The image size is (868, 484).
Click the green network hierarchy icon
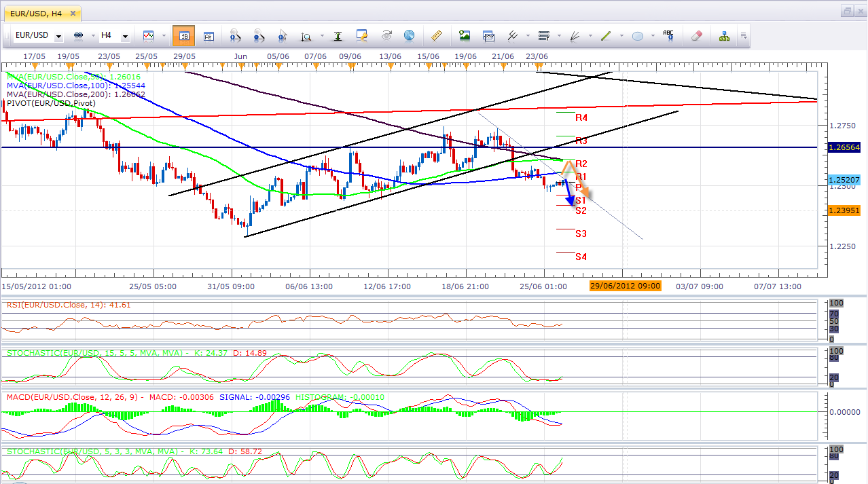[724, 35]
